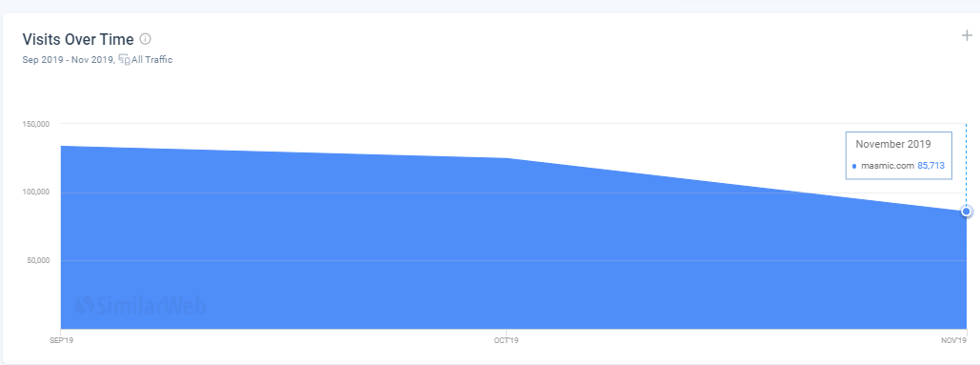
Task: Click the All Traffic label
Action: [151, 60]
